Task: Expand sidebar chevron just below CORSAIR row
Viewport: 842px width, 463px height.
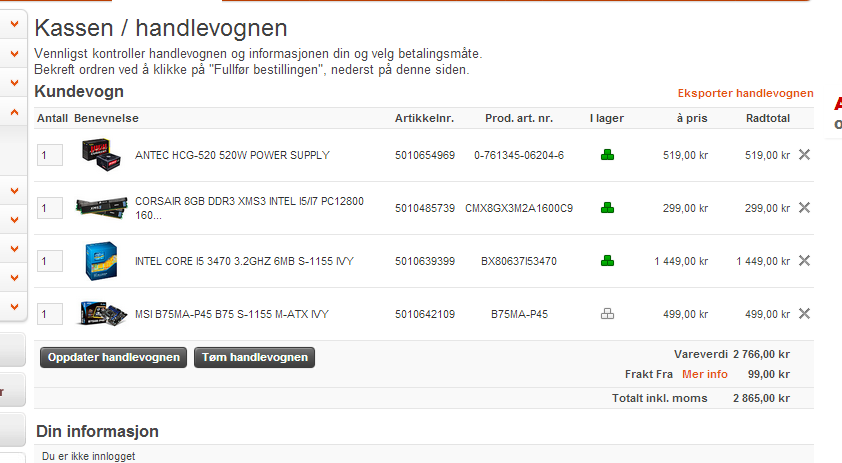Action: point(14,220)
